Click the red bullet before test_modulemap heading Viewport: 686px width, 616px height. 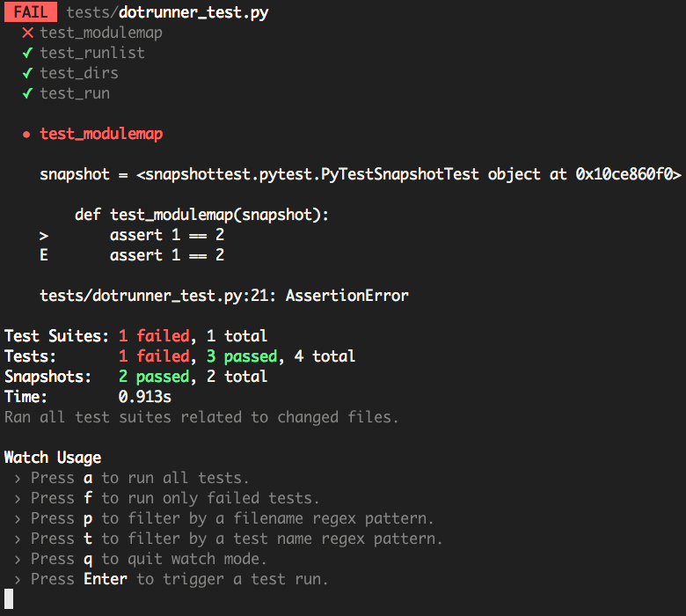26,135
